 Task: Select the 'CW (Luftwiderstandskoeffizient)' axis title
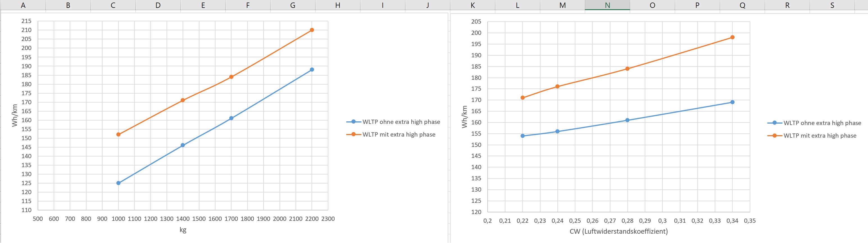(x=619, y=231)
